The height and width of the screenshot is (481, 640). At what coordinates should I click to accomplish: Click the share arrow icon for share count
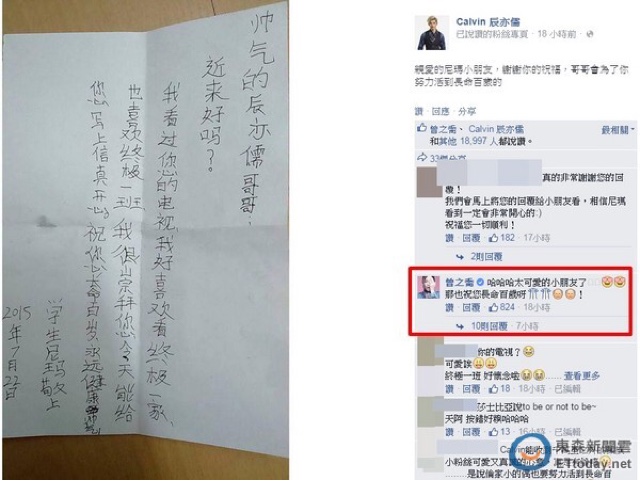(422, 157)
